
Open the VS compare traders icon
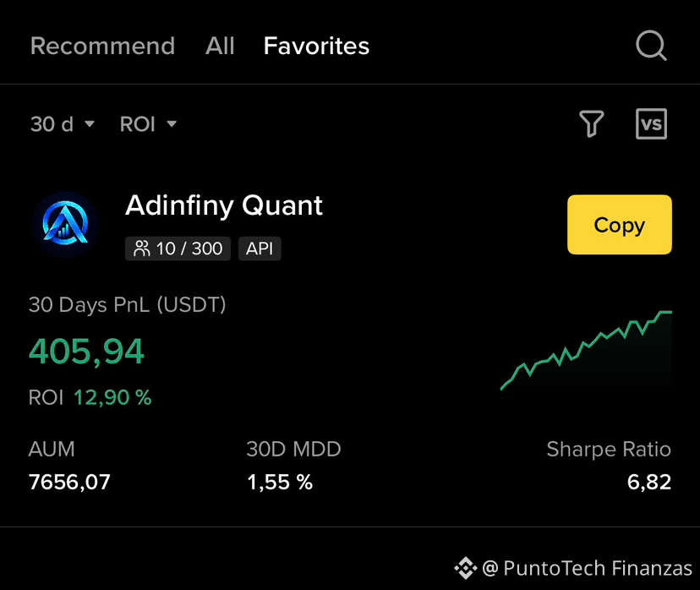(651, 123)
